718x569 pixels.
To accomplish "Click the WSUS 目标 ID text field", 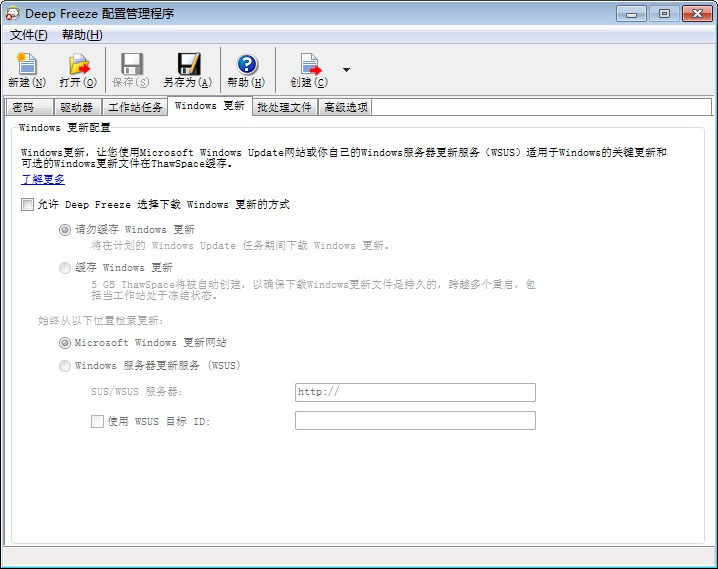I will tap(415, 421).
